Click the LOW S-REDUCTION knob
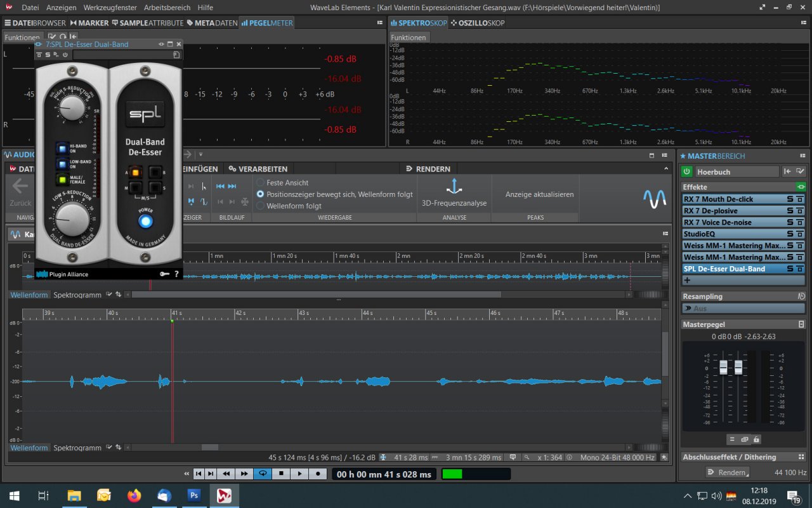Image resolution: width=812 pixels, height=508 pixels. click(73, 218)
